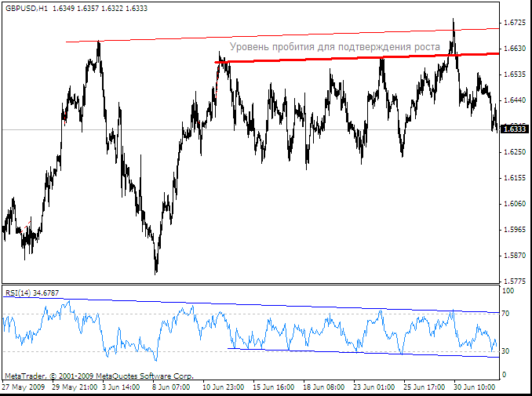This screenshot has height=396, width=532.
Task: Click the 15 Jun 16:00 time label
Action: [274, 387]
